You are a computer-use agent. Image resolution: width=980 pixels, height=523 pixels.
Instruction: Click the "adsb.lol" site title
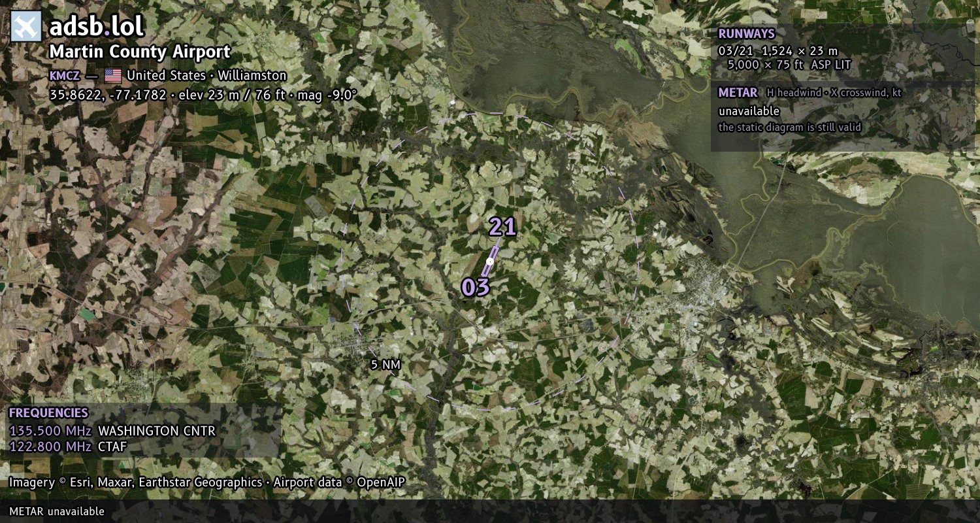click(x=97, y=27)
